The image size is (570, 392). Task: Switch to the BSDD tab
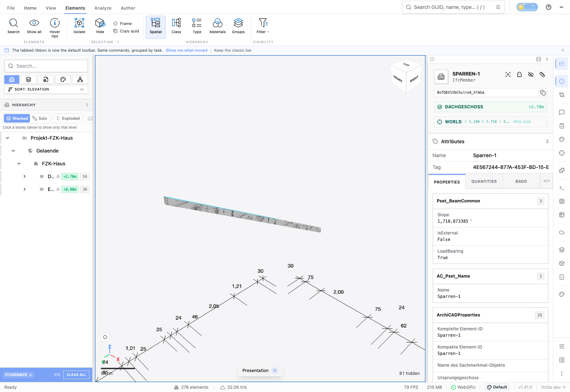click(521, 181)
